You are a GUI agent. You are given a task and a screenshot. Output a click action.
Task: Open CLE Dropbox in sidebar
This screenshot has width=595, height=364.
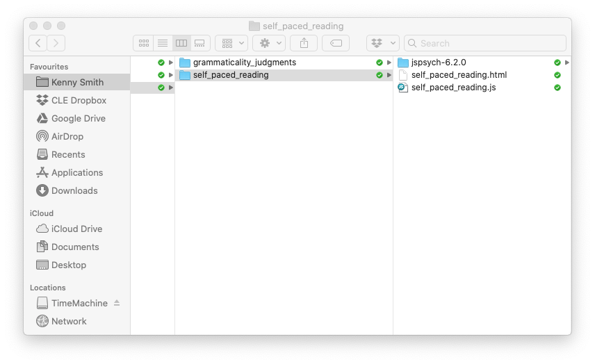click(x=79, y=100)
